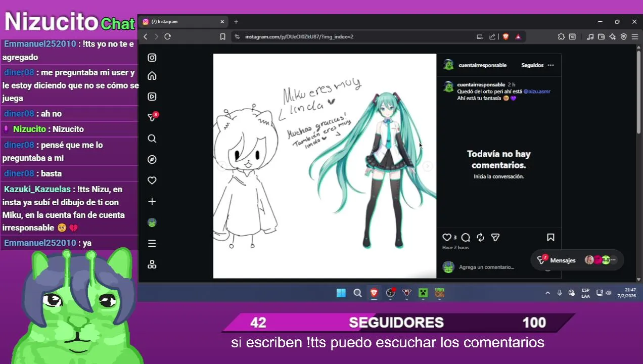This screenshot has width=643, height=364.
Task: Open the More hamburger menu in sidebar
Action: 152,244
